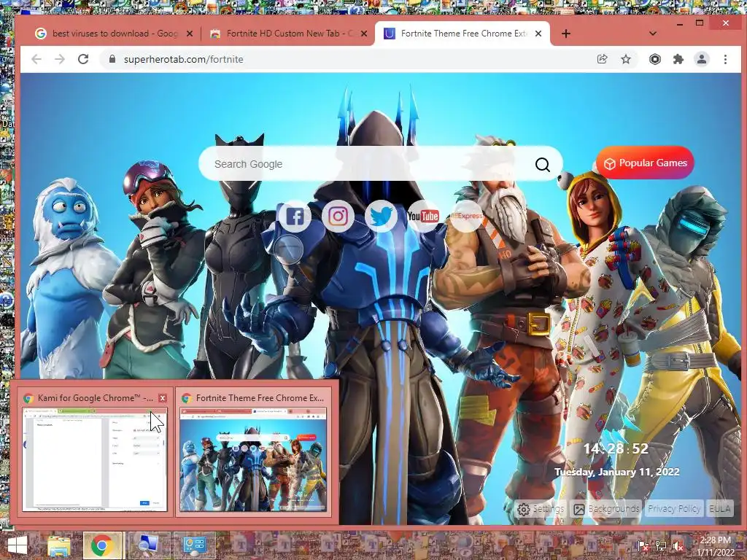Open the new tab Settings
The image size is (747, 560).
coord(541,509)
